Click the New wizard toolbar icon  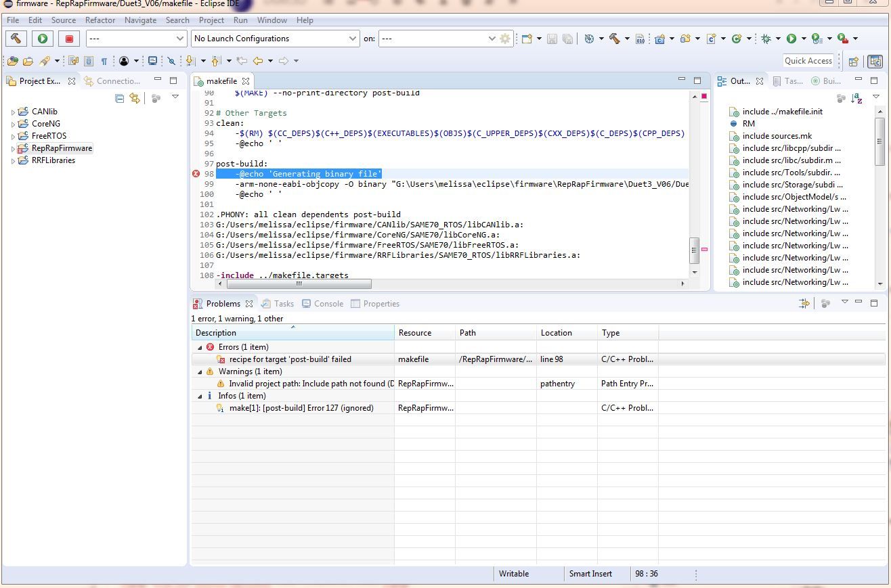pos(527,39)
